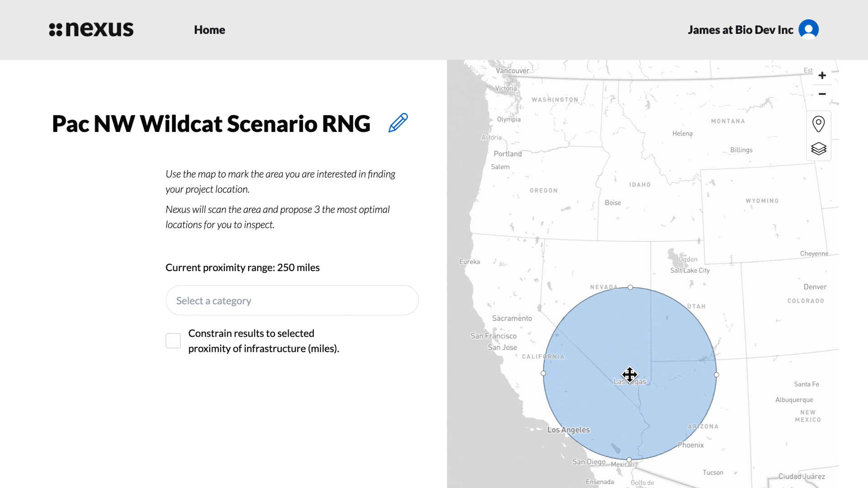868x488 pixels.
Task: Click the circle's top resize handle
Action: click(630, 287)
